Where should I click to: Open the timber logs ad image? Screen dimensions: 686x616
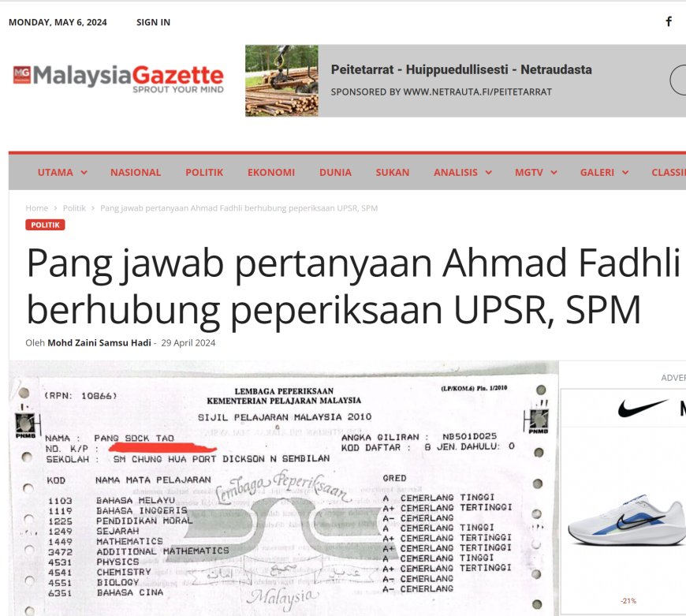click(281, 80)
